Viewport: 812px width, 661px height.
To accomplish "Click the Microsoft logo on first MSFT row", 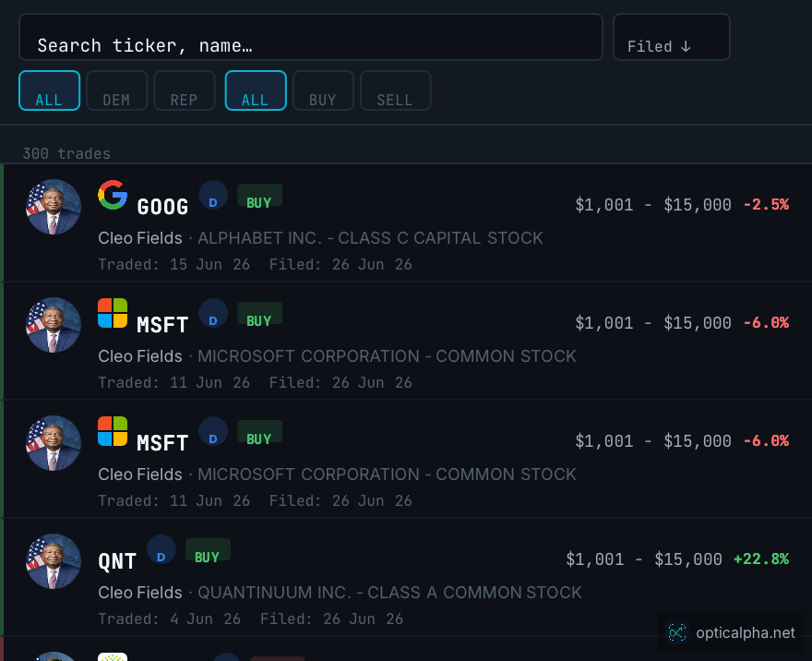I will coord(113,313).
